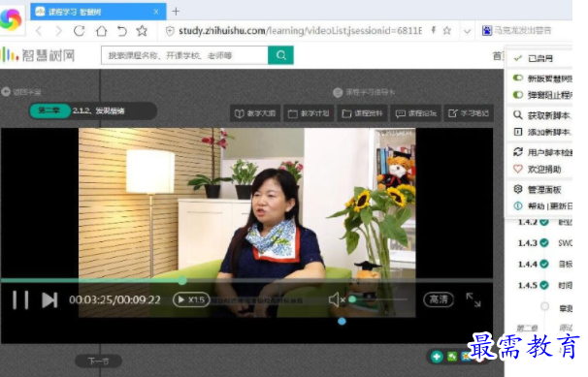Click the empty circle for chapter test
The image size is (588, 377).
tap(545, 306)
